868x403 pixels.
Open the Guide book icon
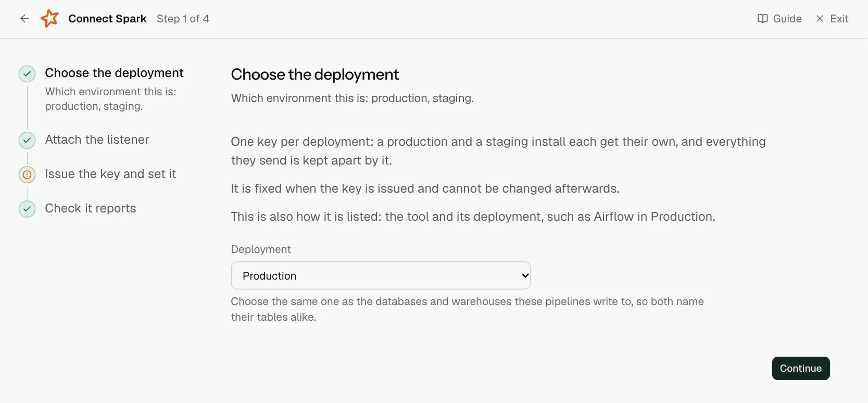coord(762,19)
